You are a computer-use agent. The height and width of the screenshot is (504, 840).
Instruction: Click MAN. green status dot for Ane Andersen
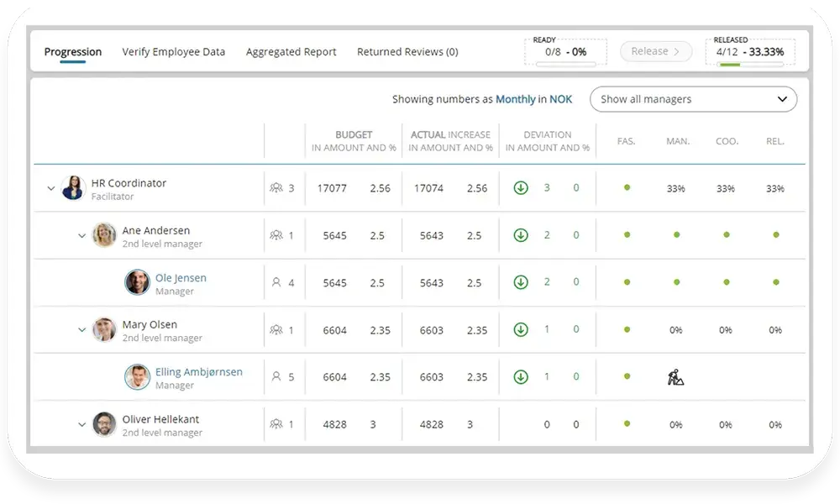coord(676,234)
